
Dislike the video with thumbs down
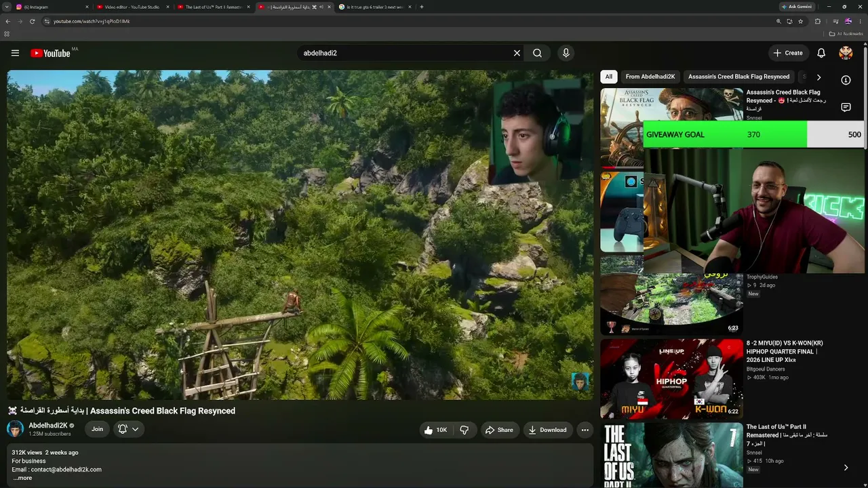pos(465,430)
